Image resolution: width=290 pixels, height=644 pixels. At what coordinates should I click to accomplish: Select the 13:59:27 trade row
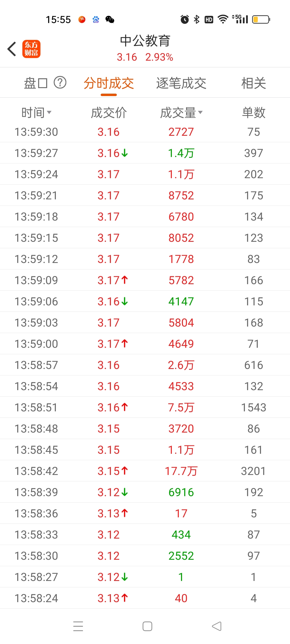pos(145,153)
